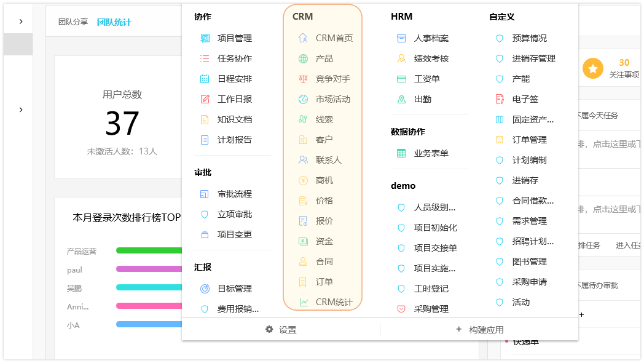The height and width of the screenshot is (363, 644).
Task: Expand the second sidebar chevron arrow
Action: coord(21,110)
